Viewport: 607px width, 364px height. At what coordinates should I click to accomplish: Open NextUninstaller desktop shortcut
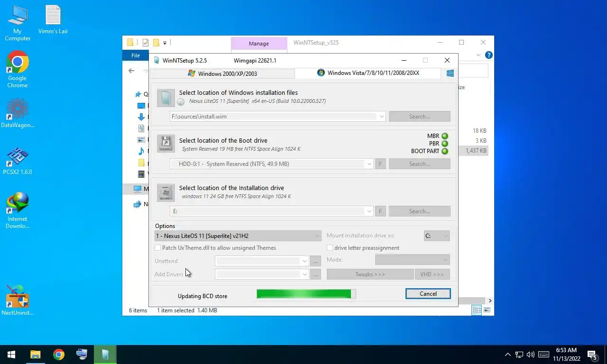tap(18, 300)
